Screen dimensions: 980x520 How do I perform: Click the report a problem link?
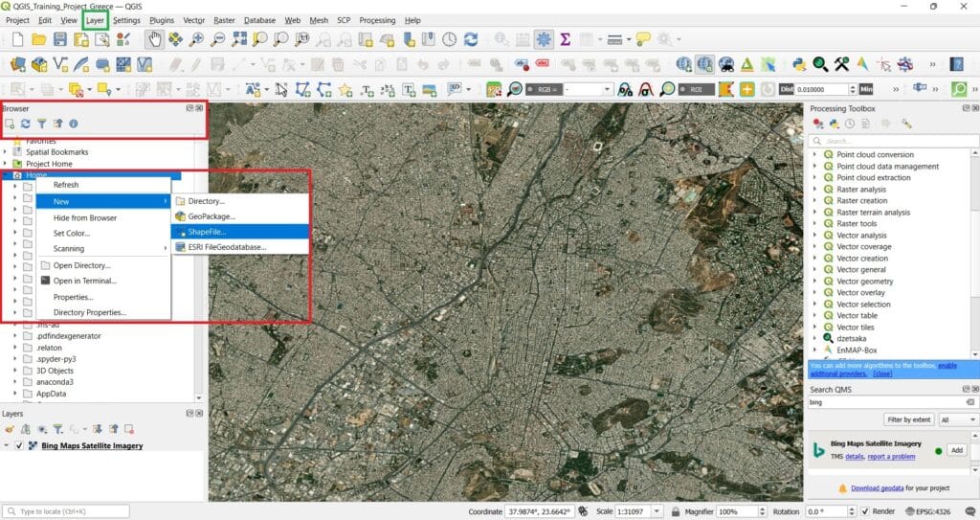pos(891,457)
